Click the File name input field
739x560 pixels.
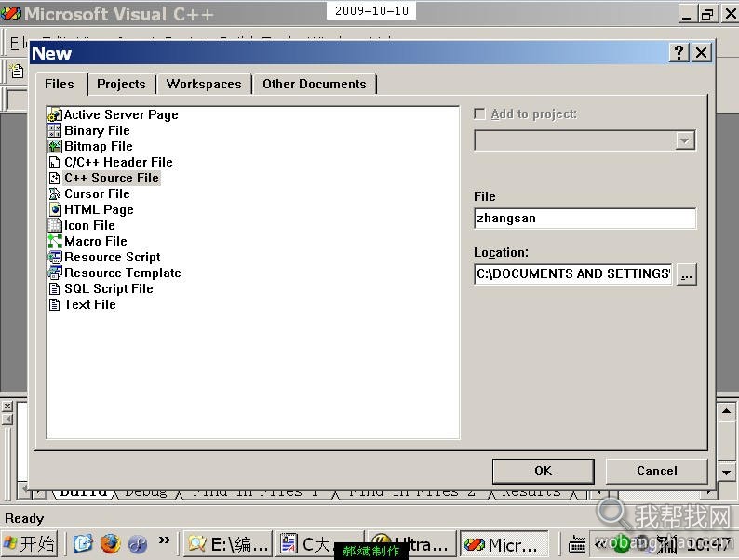pyautogui.click(x=584, y=219)
